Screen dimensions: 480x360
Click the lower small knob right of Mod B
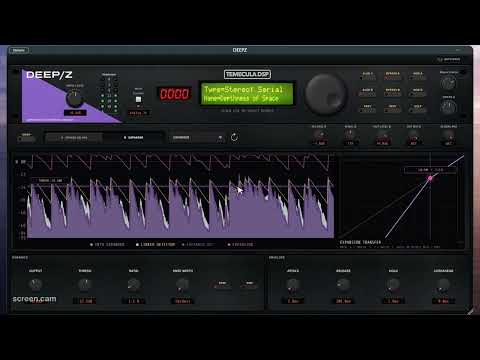tap(448, 107)
